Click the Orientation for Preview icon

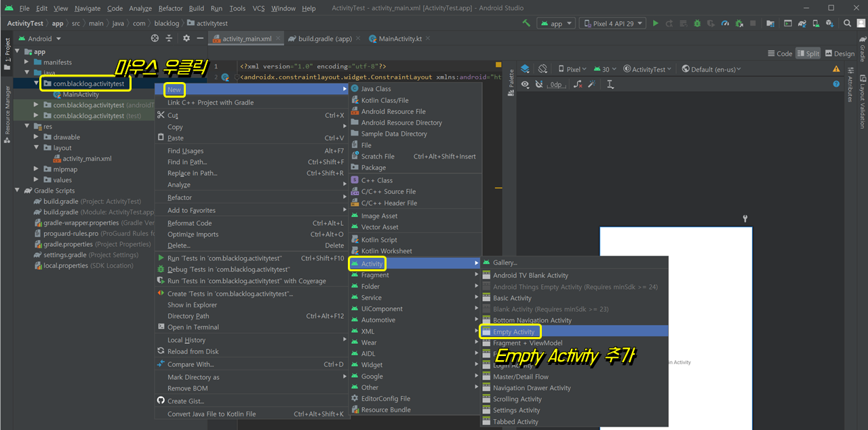click(542, 69)
